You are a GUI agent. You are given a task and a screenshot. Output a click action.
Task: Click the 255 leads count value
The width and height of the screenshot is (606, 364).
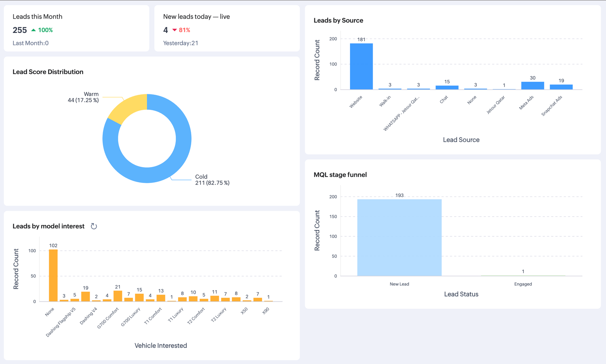pos(20,30)
